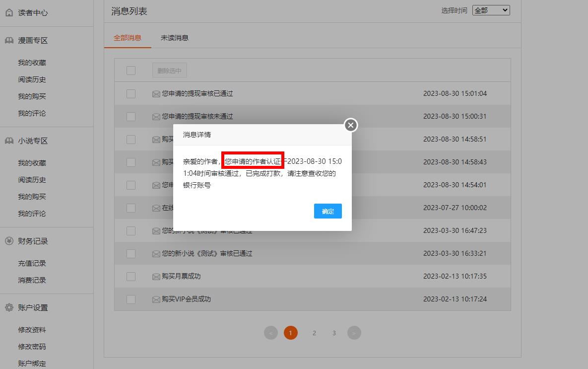Tick the checkbox beside 购买VIP会员成功
The image size is (588, 369).
[x=131, y=299]
